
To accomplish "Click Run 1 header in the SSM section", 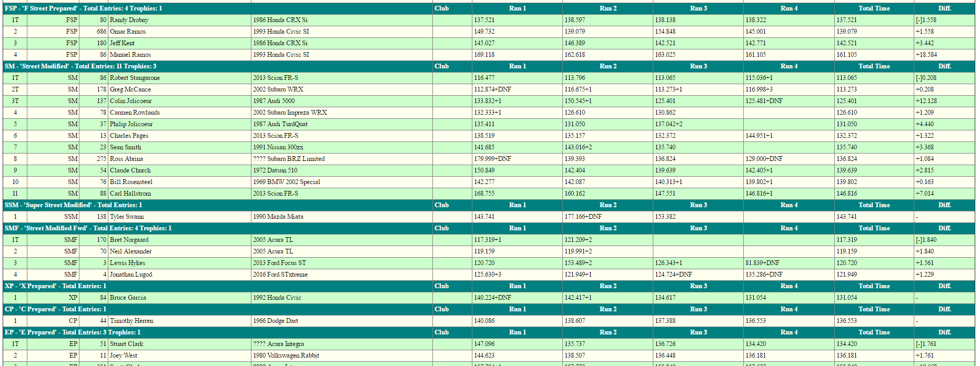I will click(x=517, y=205).
